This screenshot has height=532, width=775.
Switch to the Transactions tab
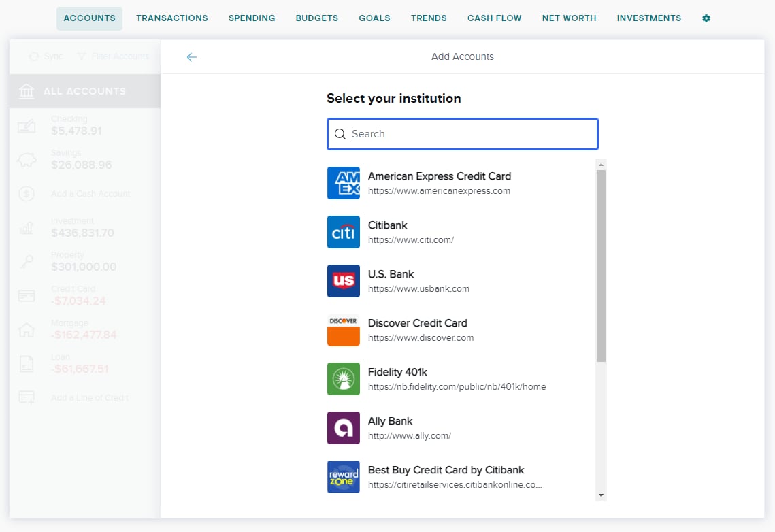(172, 18)
